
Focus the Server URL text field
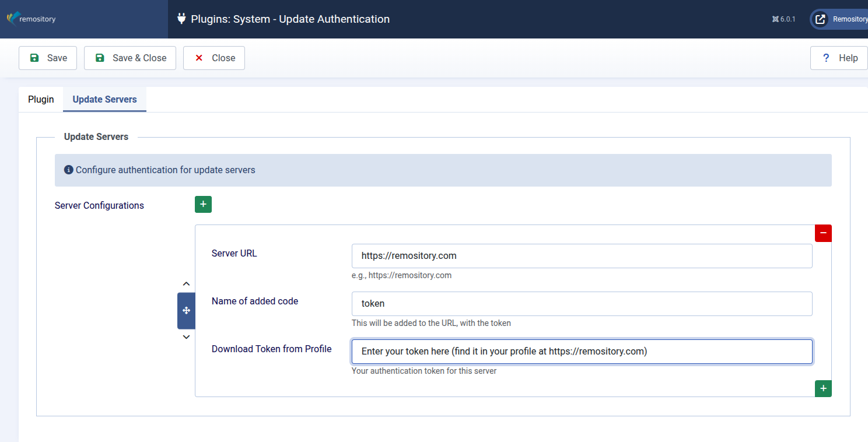tap(582, 256)
